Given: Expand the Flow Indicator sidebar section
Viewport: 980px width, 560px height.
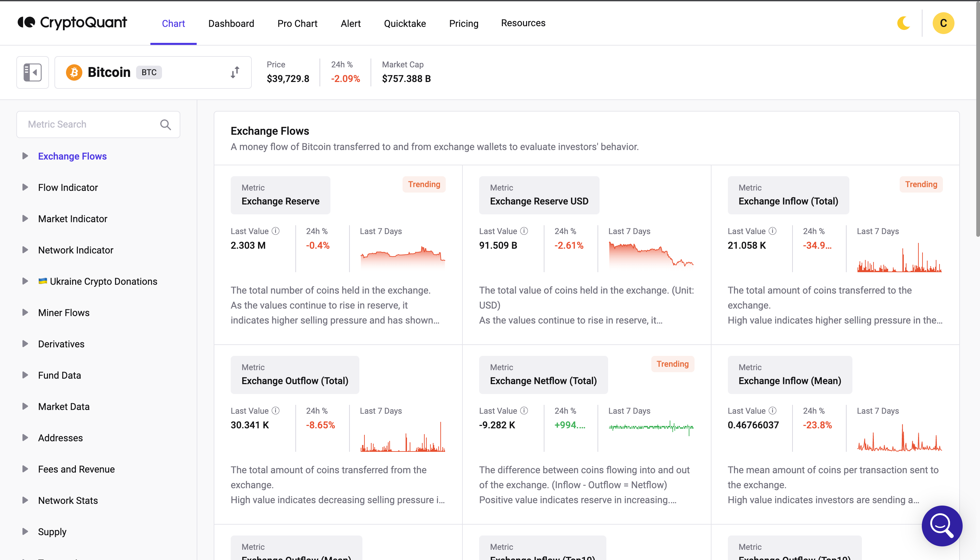Looking at the screenshot, I should pyautogui.click(x=24, y=187).
